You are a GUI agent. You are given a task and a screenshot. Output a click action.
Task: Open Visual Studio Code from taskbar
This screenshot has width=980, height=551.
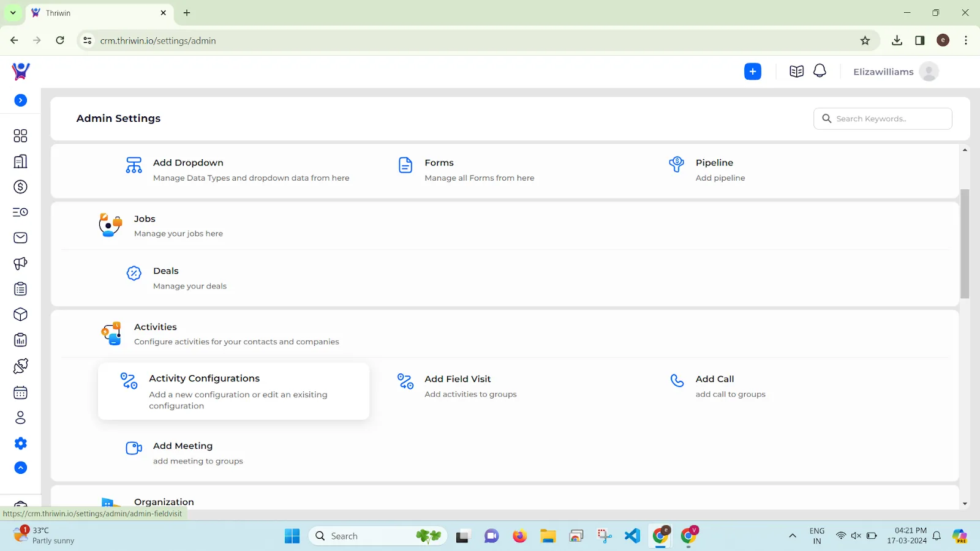click(x=632, y=536)
